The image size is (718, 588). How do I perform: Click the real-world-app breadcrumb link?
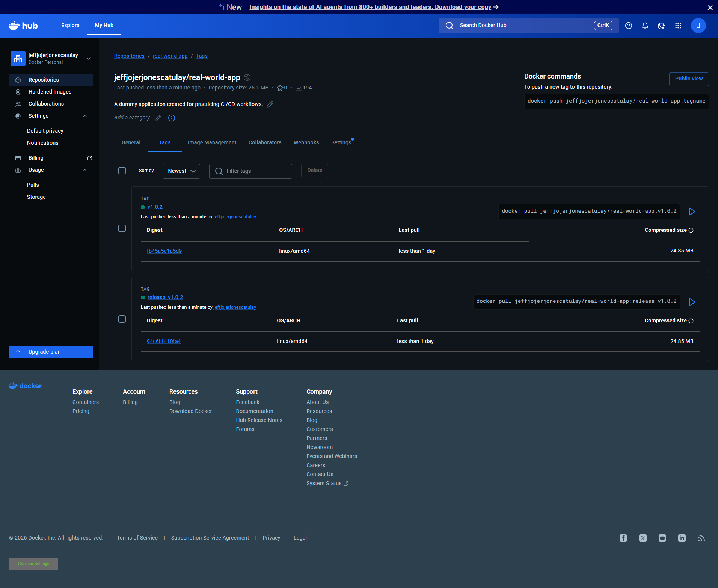[170, 56]
